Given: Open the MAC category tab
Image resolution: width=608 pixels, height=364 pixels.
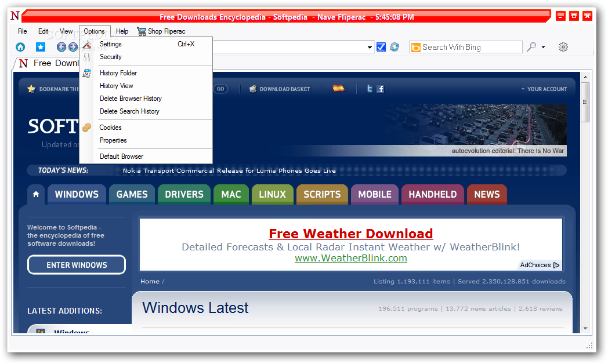Looking at the screenshot, I should pyautogui.click(x=231, y=194).
